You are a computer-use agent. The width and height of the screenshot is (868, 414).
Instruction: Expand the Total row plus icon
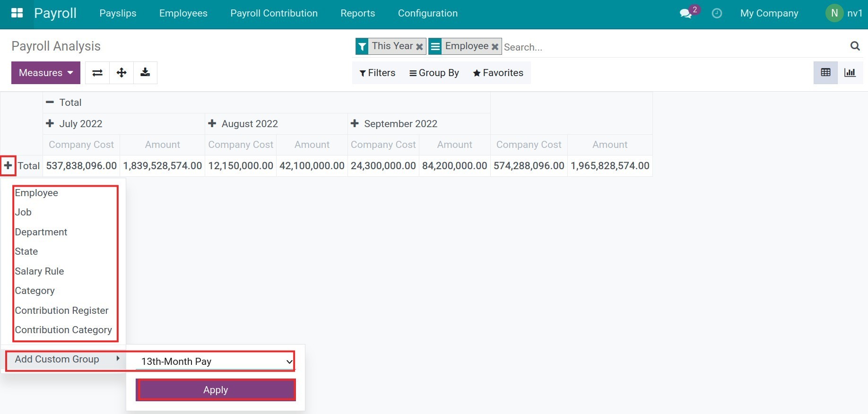[x=8, y=165]
